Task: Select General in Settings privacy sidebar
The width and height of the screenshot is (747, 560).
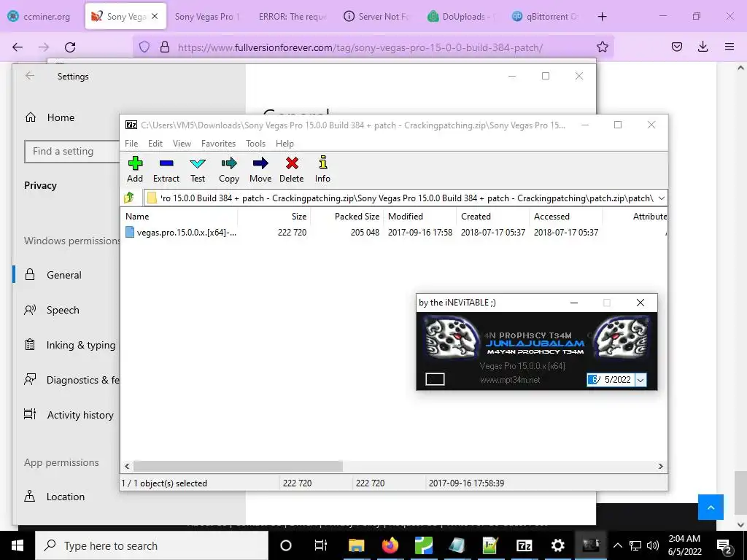Action: [64, 275]
